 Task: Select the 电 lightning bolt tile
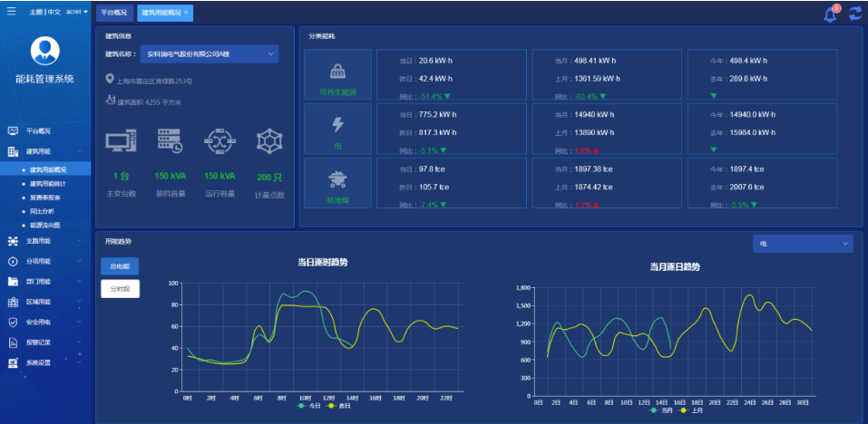pos(337,129)
